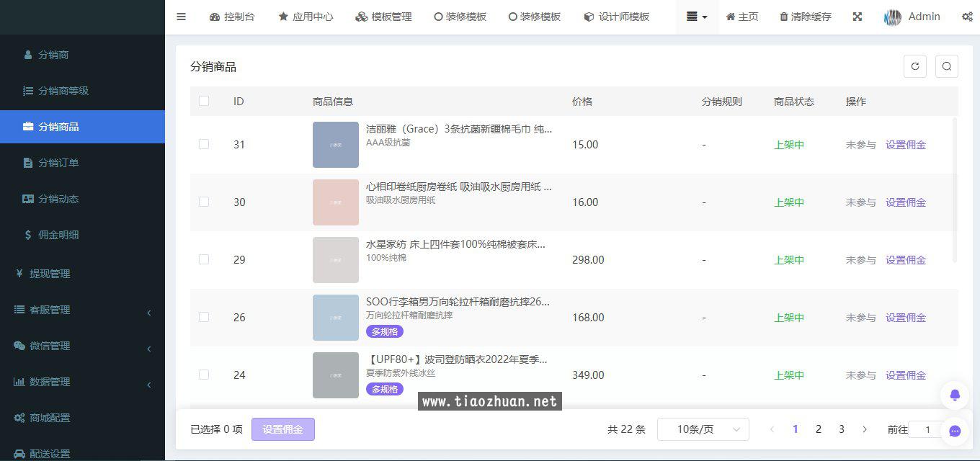Check the box for product ID 31
This screenshot has height=461, width=980.
point(204,144)
